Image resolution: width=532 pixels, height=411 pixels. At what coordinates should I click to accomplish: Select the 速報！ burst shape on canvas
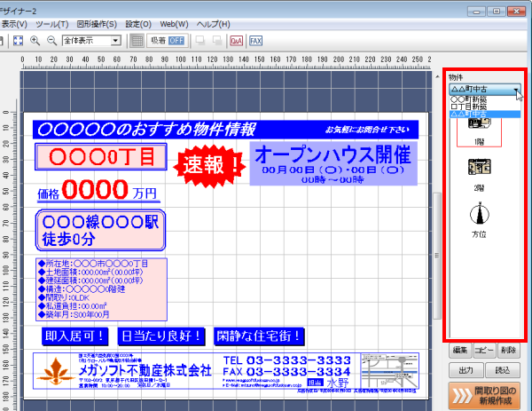point(212,164)
